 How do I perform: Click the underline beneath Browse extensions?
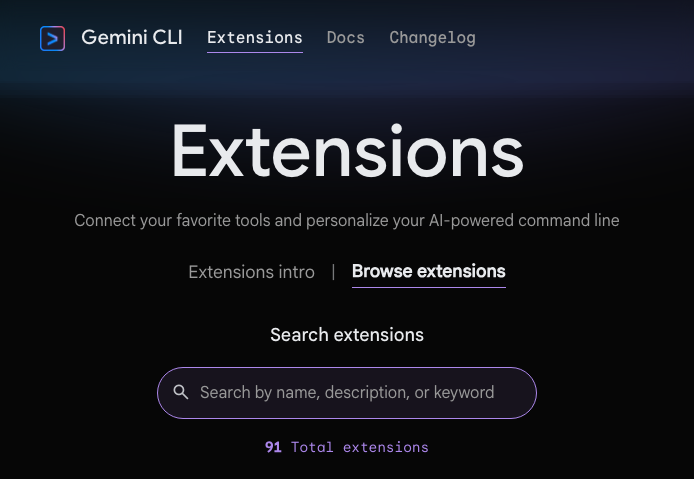428,287
